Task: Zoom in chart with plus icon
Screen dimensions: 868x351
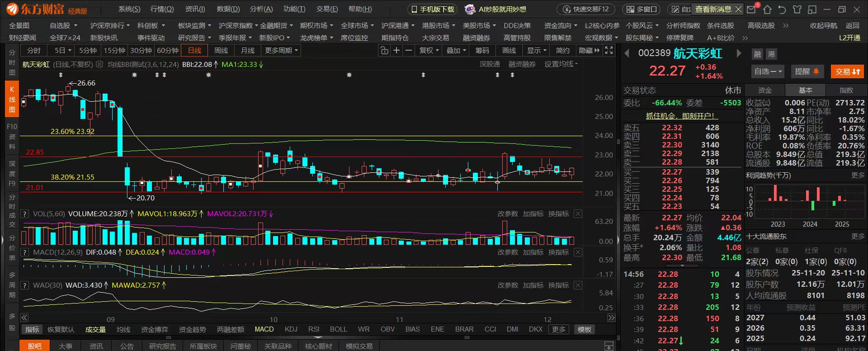Action: pyautogui.click(x=396, y=51)
